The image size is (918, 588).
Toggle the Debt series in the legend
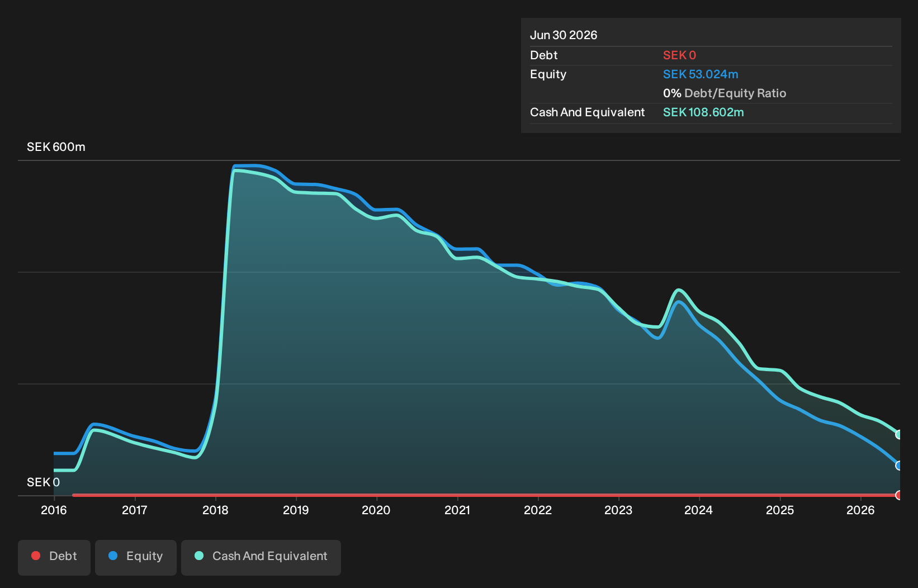click(54, 557)
